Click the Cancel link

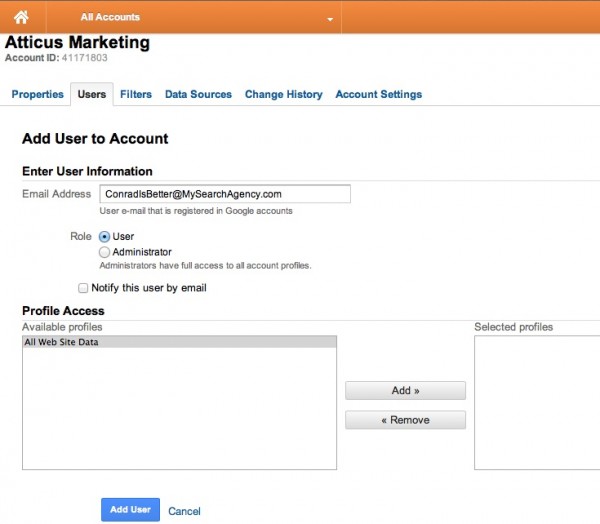(184, 511)
